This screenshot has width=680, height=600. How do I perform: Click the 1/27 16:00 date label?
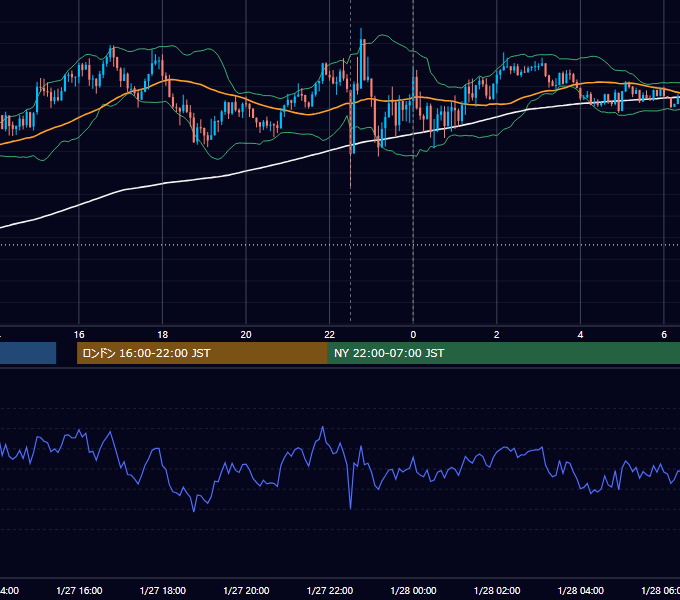[x=79, y=591]
